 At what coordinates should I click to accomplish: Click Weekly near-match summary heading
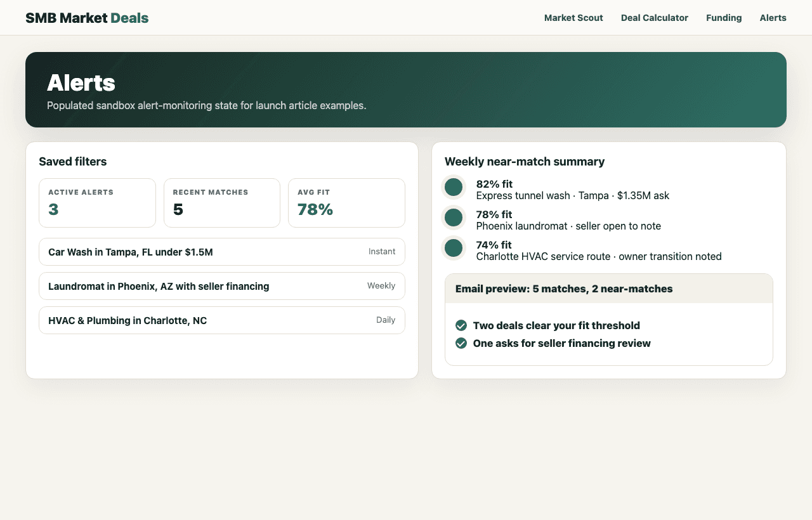click(x=525, y=162)
